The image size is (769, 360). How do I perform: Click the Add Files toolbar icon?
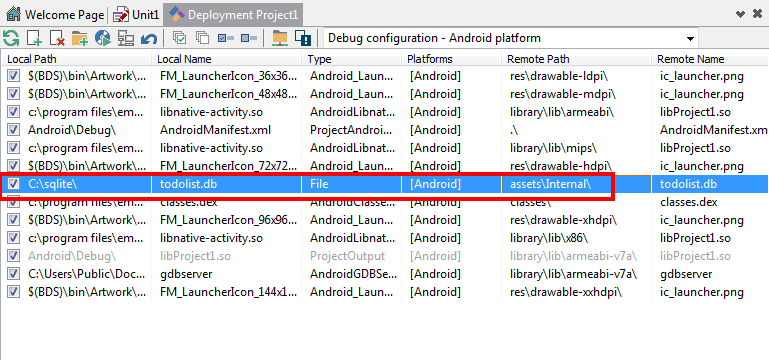[x=34, y=38]
